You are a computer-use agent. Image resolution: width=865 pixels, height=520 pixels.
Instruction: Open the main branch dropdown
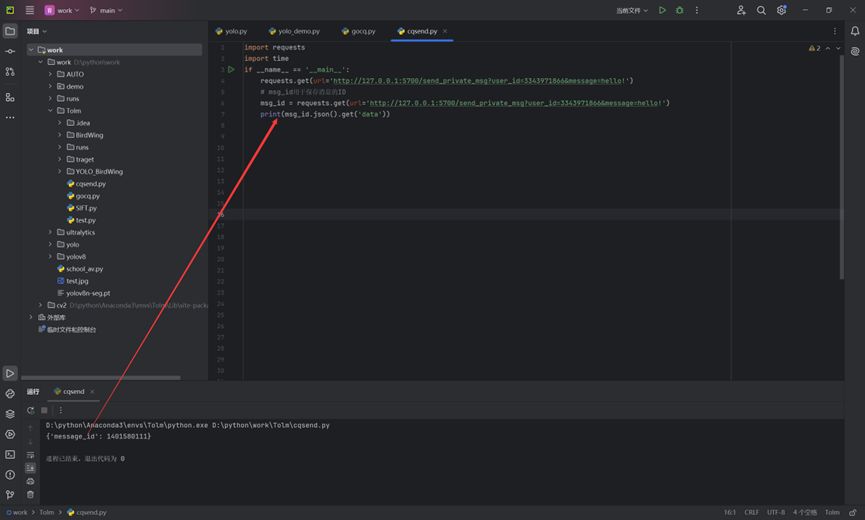click(106, 10)
